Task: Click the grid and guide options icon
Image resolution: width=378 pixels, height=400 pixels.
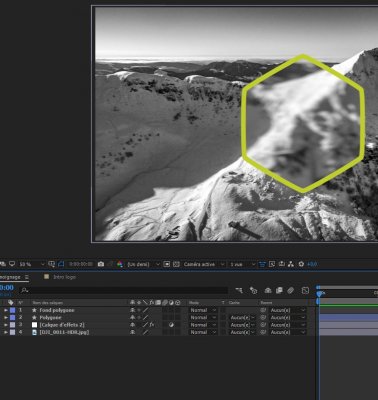Action: tap(51, 264)
